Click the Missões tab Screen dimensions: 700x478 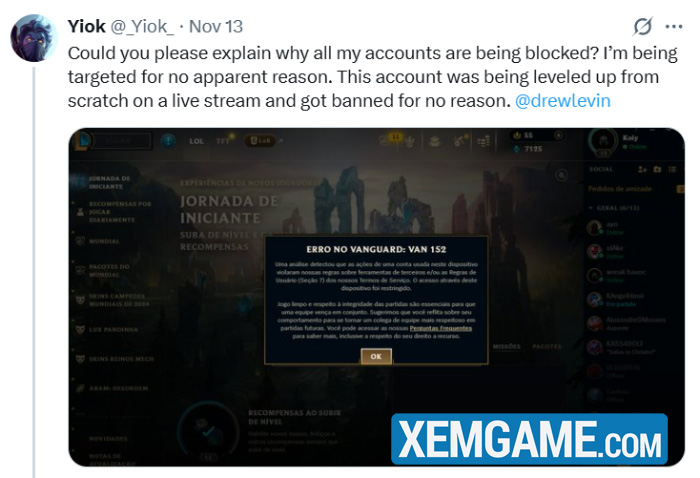point(506,346)
